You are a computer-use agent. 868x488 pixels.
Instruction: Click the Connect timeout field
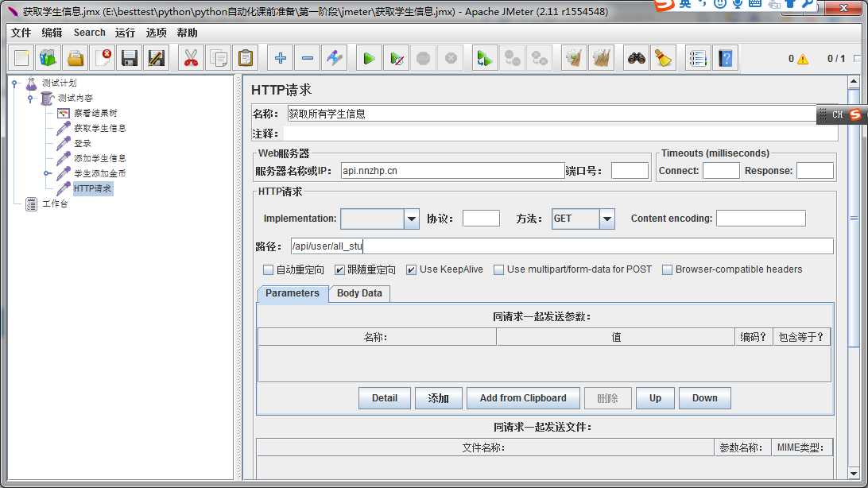(721, 171)
